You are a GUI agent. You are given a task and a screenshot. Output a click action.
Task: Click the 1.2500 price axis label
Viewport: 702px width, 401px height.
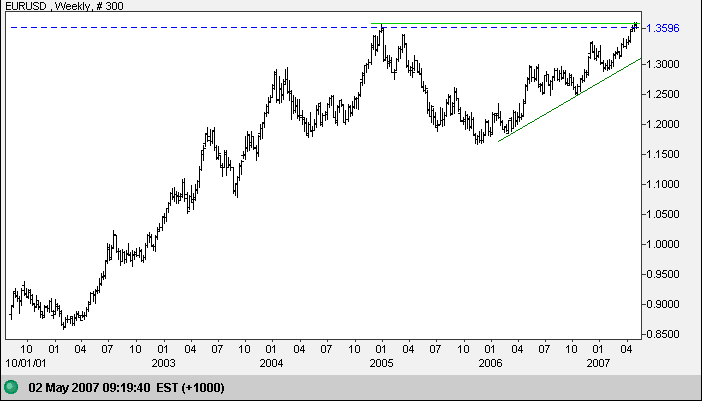tap(663, 94)
